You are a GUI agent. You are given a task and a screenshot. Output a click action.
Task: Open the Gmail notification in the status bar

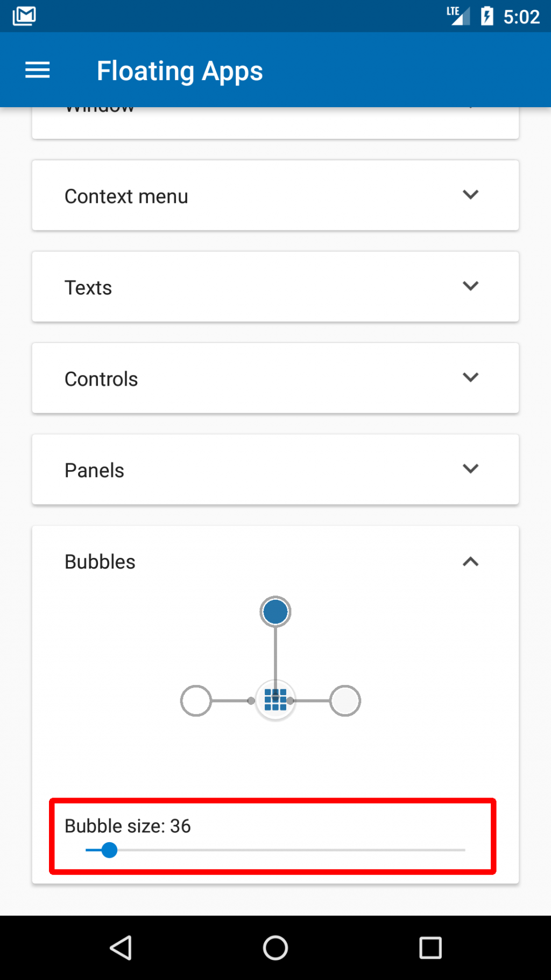pos(24,16)
